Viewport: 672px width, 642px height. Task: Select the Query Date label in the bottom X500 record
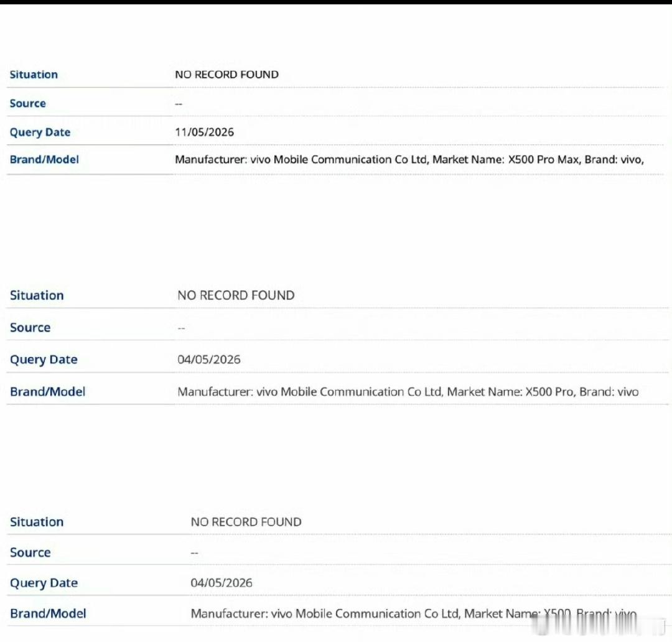44,583
